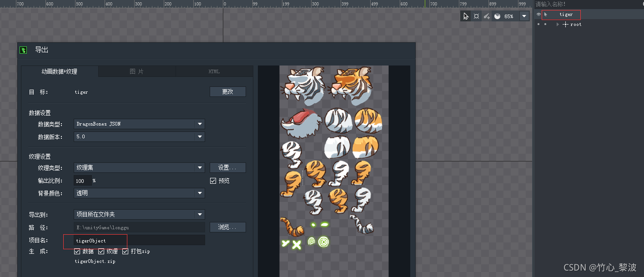Toggle first dot on root row
Viewport: 644px width, 277px height.
[538, 25]
